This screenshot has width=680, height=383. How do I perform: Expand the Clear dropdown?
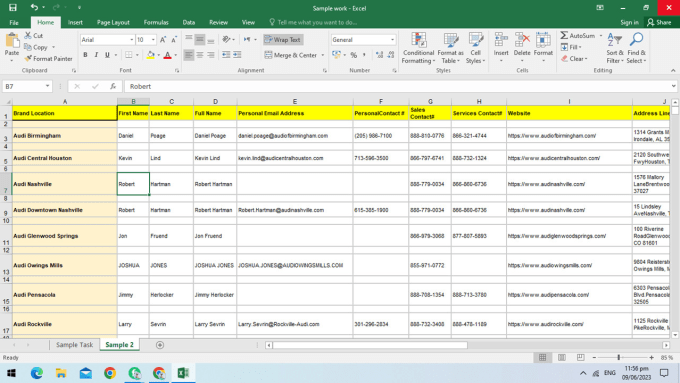coord(586,59)
